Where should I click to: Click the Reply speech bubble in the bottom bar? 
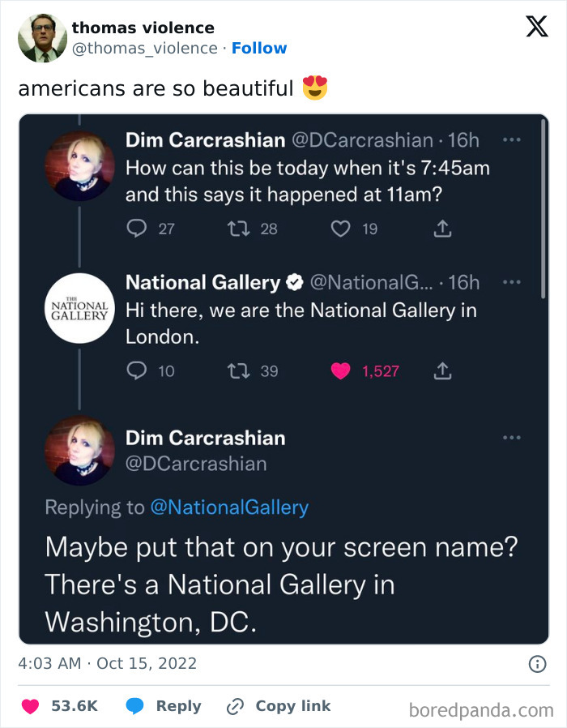(x=135, y=705)
